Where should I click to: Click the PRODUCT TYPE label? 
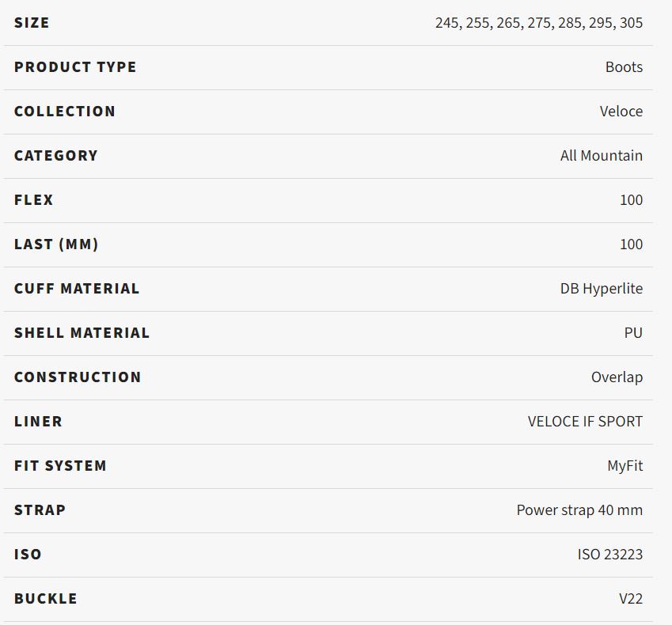click(75, 66)
